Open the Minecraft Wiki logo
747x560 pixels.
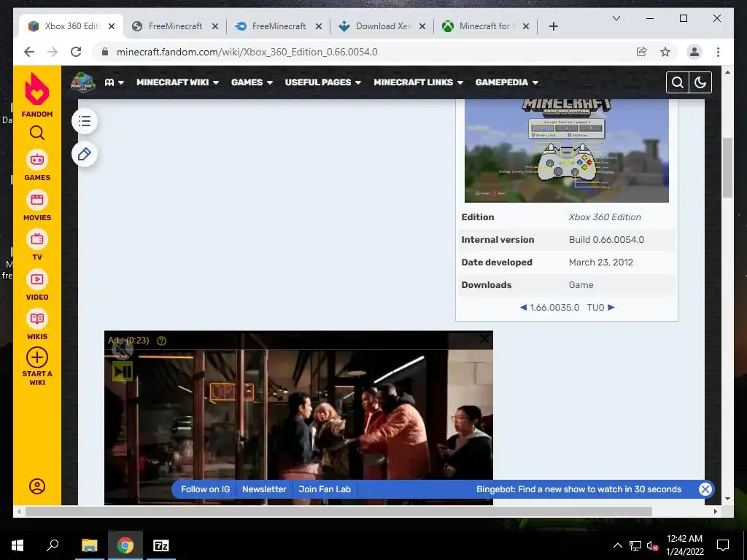point(83,82)
